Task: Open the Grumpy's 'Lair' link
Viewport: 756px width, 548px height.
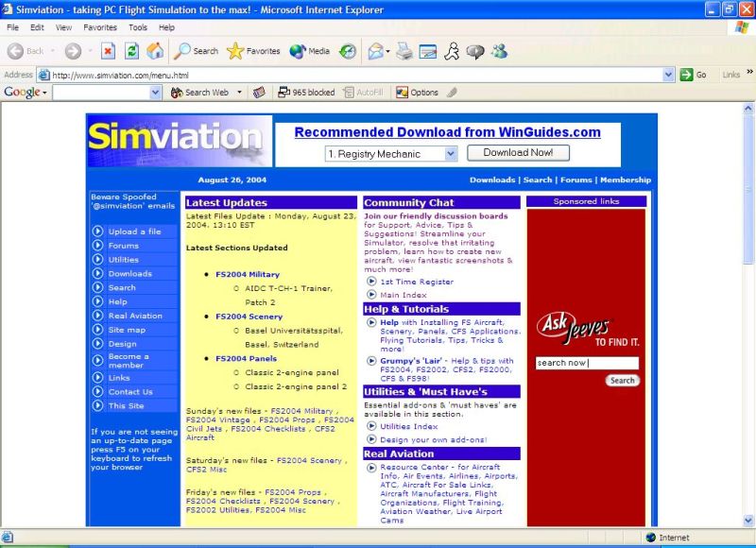Action: click(x=410, y=361)
